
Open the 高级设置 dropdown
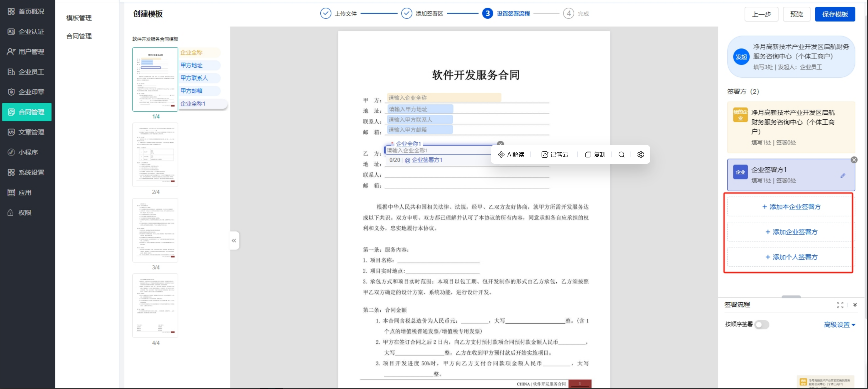pyautogui.click(x=839, y=325)
